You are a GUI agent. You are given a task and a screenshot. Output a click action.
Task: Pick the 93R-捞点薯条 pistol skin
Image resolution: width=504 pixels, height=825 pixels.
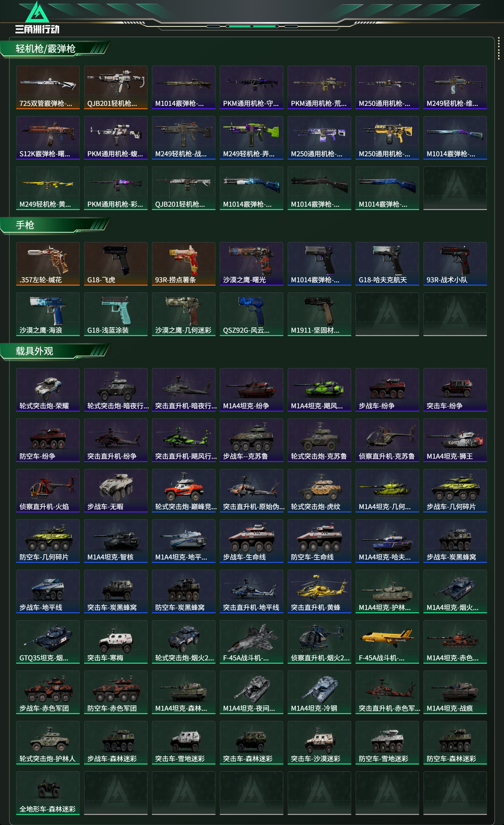tap(184, 264)
